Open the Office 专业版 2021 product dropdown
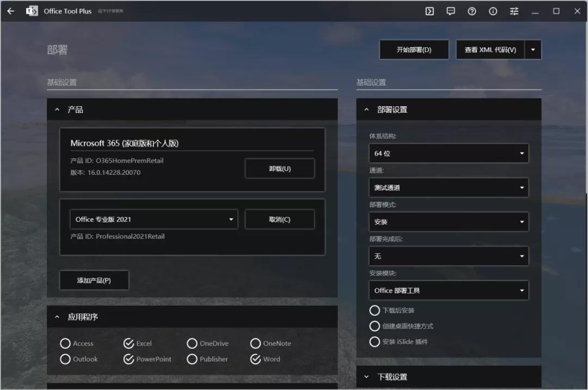588x390 pixels. coord(154,218)
